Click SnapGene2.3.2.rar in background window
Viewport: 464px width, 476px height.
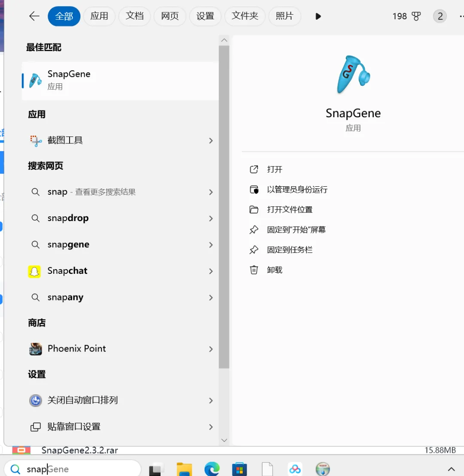pos(79,450)
